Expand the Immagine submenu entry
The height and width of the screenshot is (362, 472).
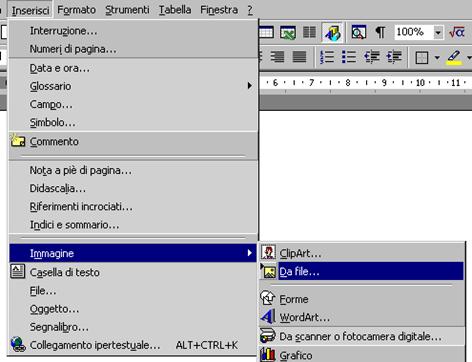[x=133, y=253]
